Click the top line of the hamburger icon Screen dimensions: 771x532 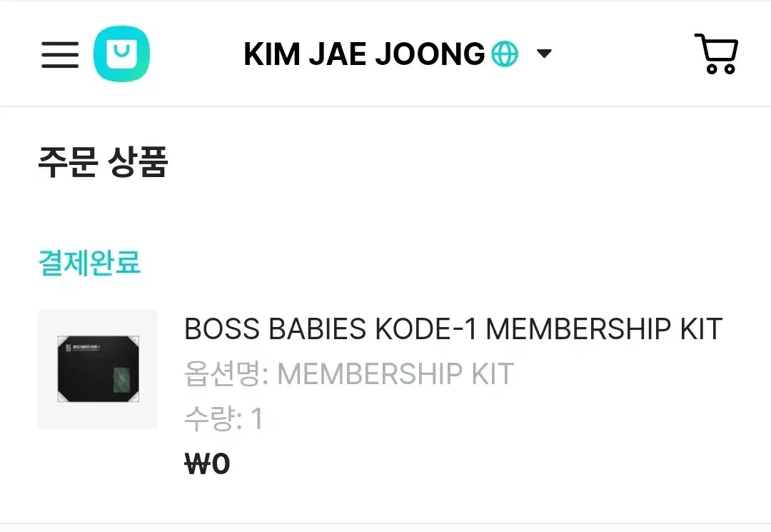(x=60, y=44)
